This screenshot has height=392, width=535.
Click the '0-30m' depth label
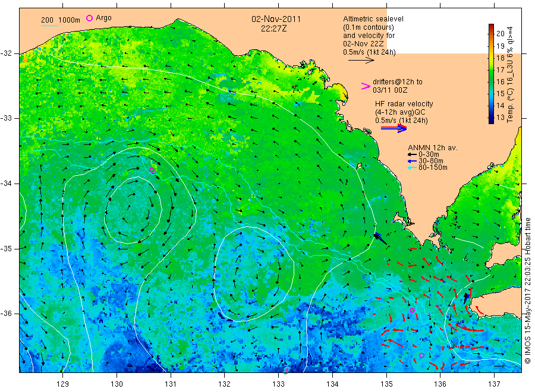pyautogui.click(x=429, y=154)
